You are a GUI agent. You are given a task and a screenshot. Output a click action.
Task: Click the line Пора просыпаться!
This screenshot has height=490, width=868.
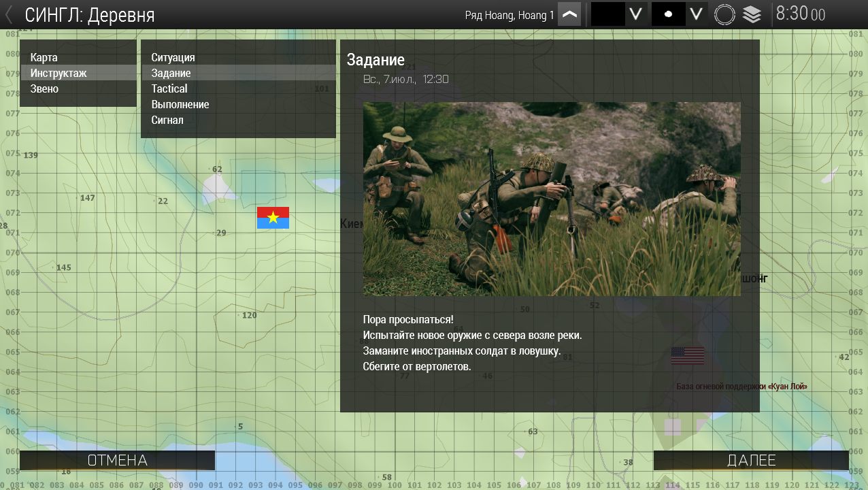coord(408,319)
